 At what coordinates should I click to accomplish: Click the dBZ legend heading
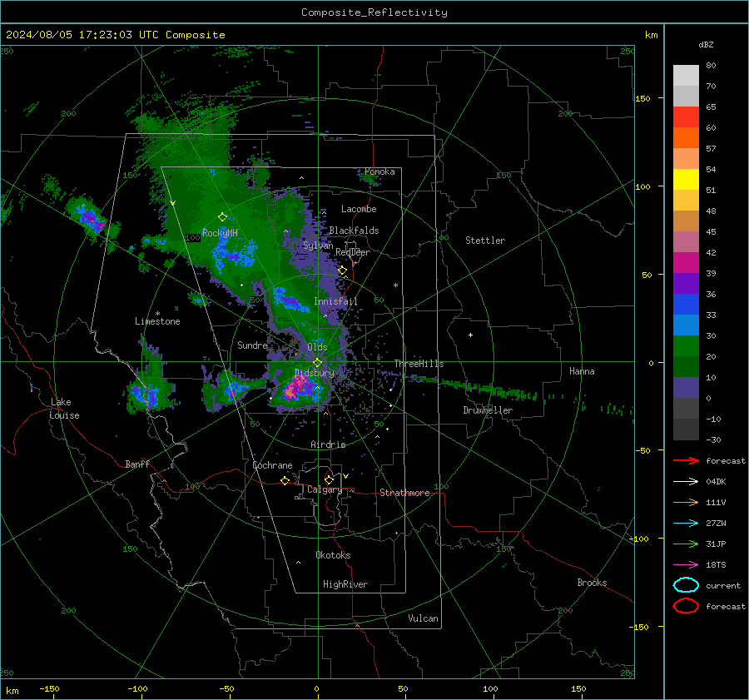point(706,44)
